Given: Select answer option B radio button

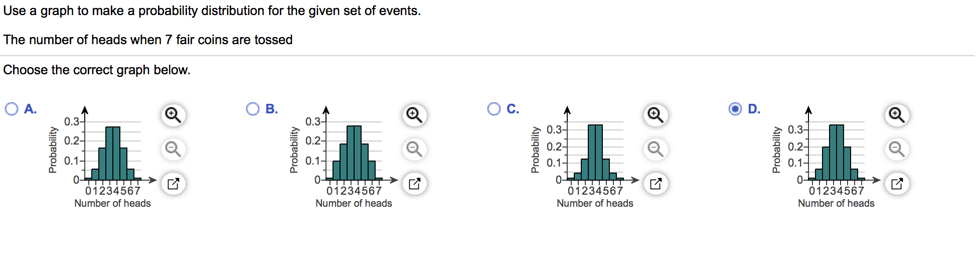Looking at the screenshot, I should [253, 109].
